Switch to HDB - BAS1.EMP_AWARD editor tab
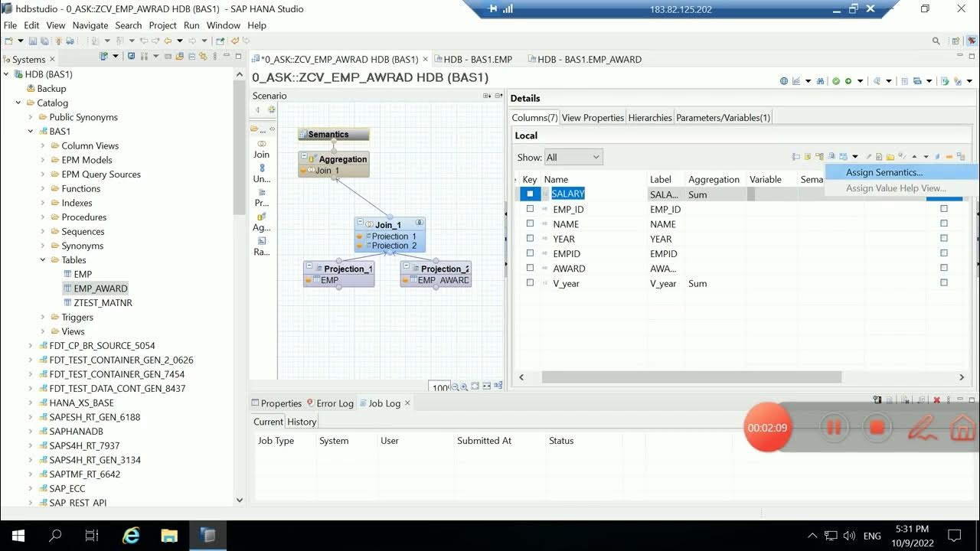 (590, 59)
